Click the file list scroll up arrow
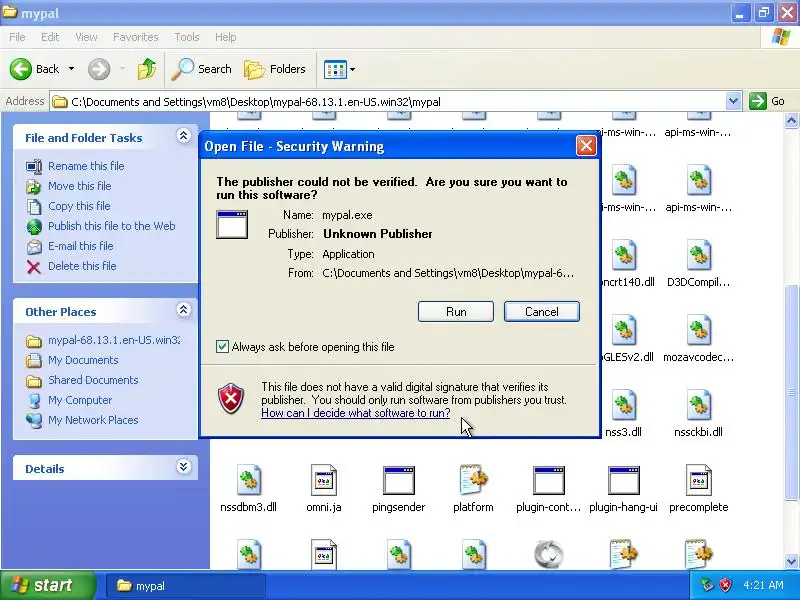 coord(791,120)
